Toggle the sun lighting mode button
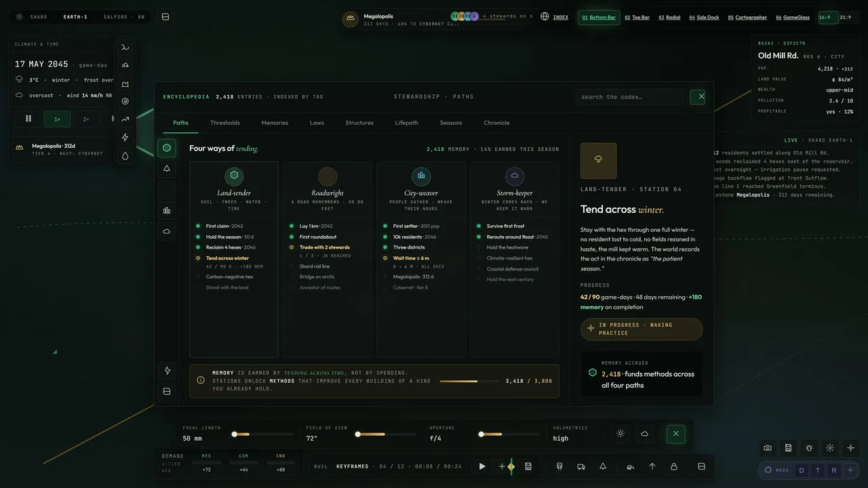868x488 pixels. 620,434
